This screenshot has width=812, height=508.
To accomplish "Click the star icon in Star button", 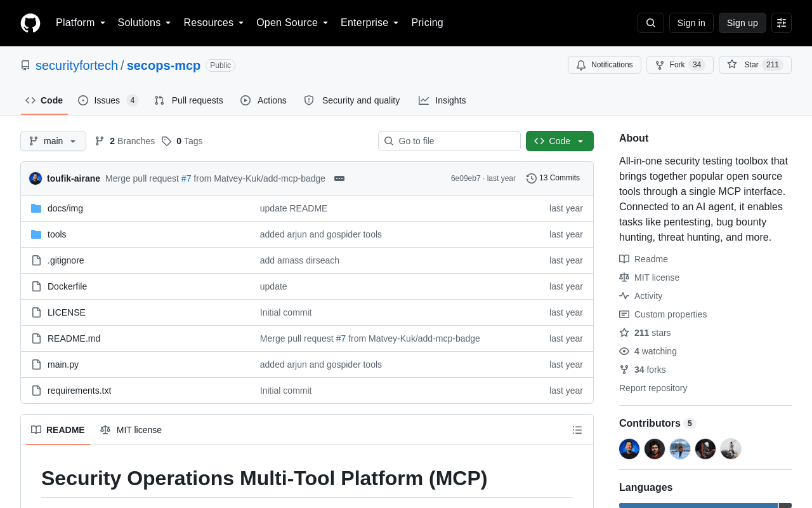I will 732,64.
